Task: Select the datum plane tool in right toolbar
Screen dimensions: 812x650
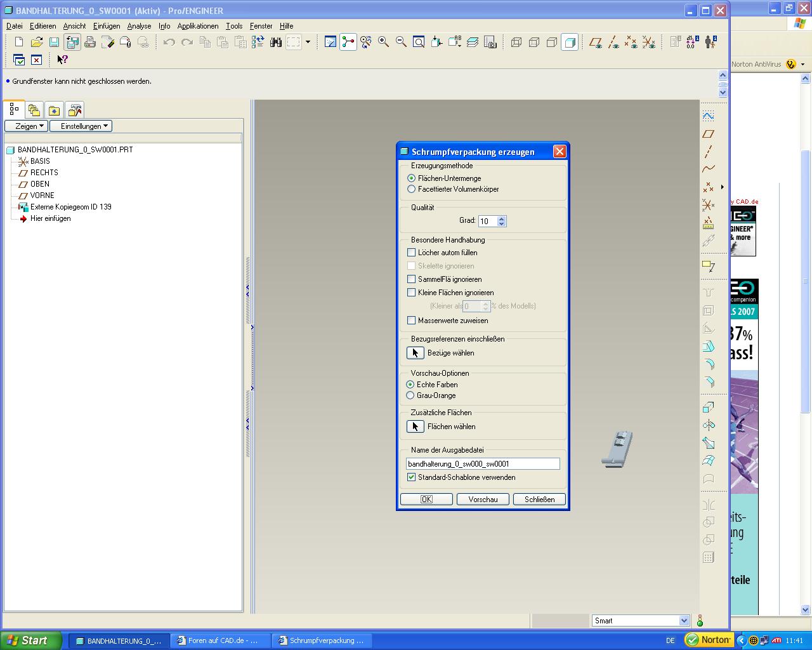Action: coord(709,134)
